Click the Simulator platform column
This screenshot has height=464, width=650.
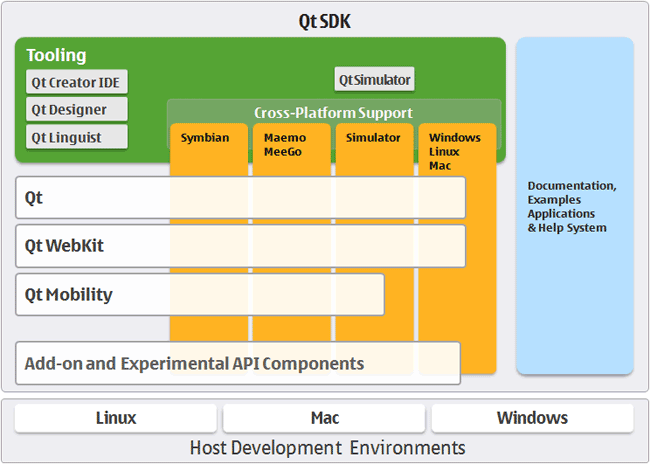(373, 138)
